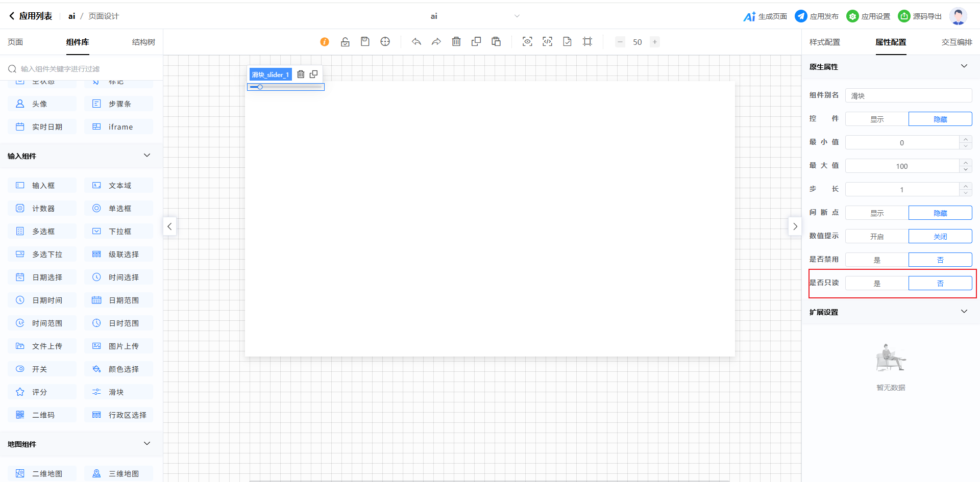Screen dimensions: 980x482
Task: Delete the slider using its trash icon
Action: pos(301,74)
